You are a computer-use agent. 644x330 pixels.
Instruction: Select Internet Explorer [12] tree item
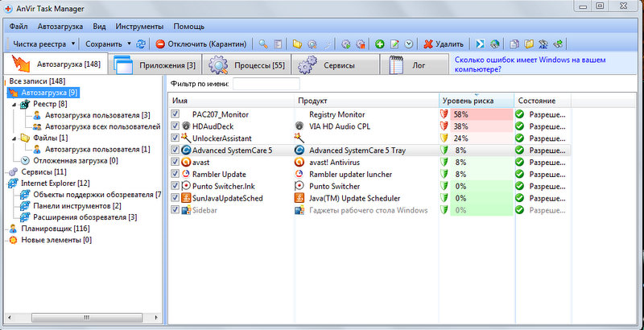point(56,183)
